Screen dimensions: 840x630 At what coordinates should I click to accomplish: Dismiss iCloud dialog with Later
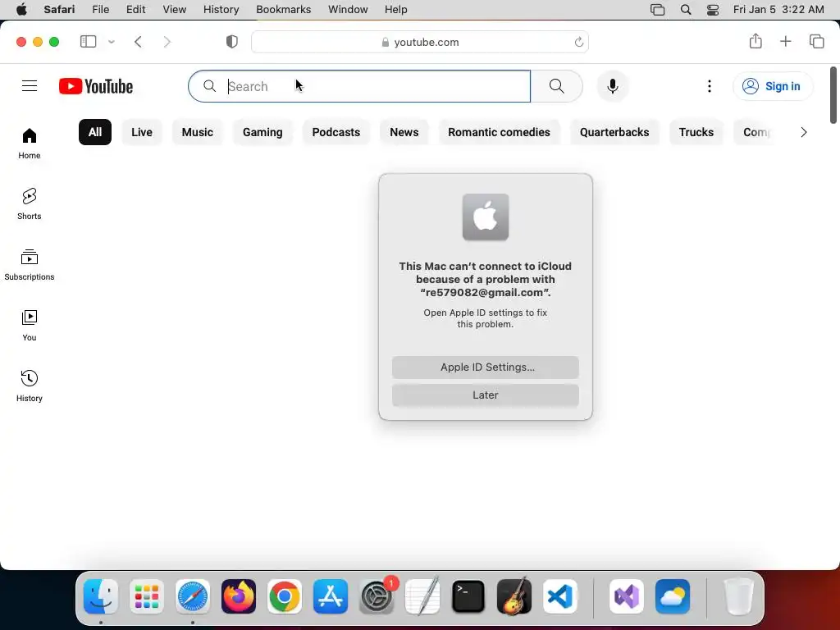click(x=486, y=395)
